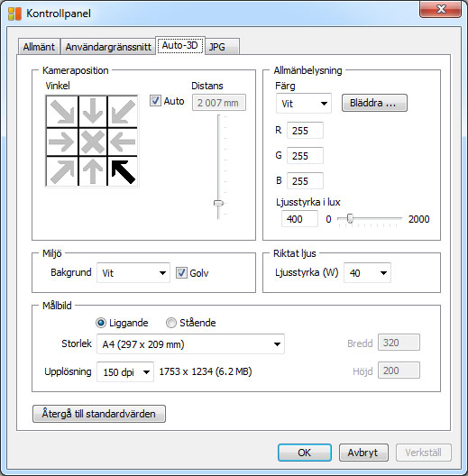468x476 pixels.
Task: Click the Bredd width field
Action: (x=399, y=343)
